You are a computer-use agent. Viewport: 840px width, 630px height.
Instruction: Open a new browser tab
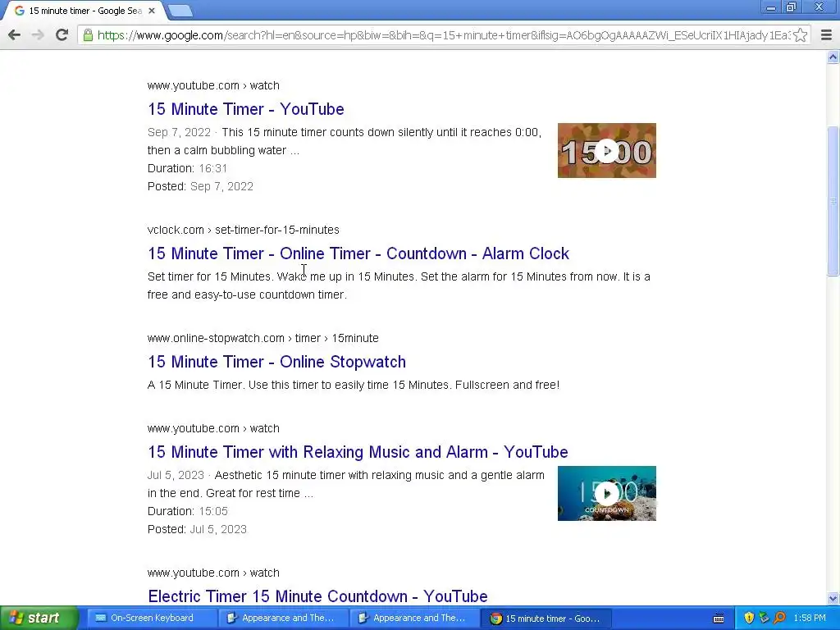click(x=180, y=11)
